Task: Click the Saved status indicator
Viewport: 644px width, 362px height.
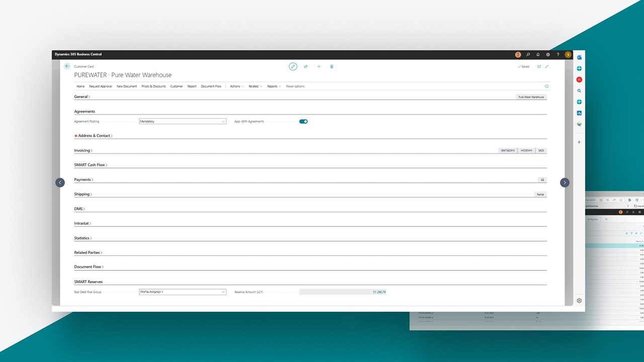Action: click(x=523, y=66)
